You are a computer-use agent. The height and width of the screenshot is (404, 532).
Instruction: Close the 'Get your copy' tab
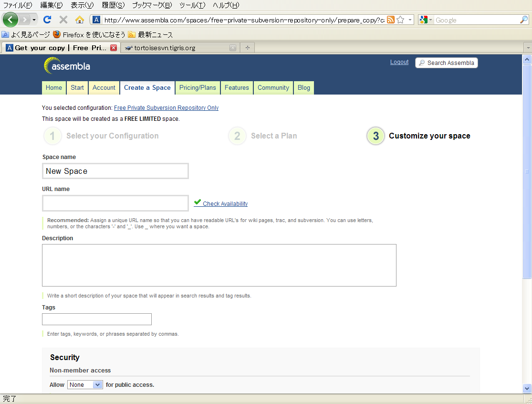pos(114,48)
